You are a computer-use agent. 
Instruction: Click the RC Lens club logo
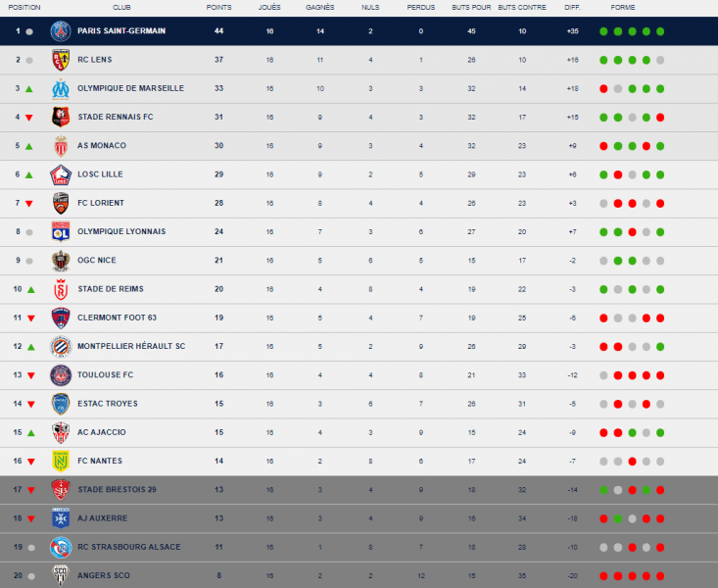tap(61, 60)
